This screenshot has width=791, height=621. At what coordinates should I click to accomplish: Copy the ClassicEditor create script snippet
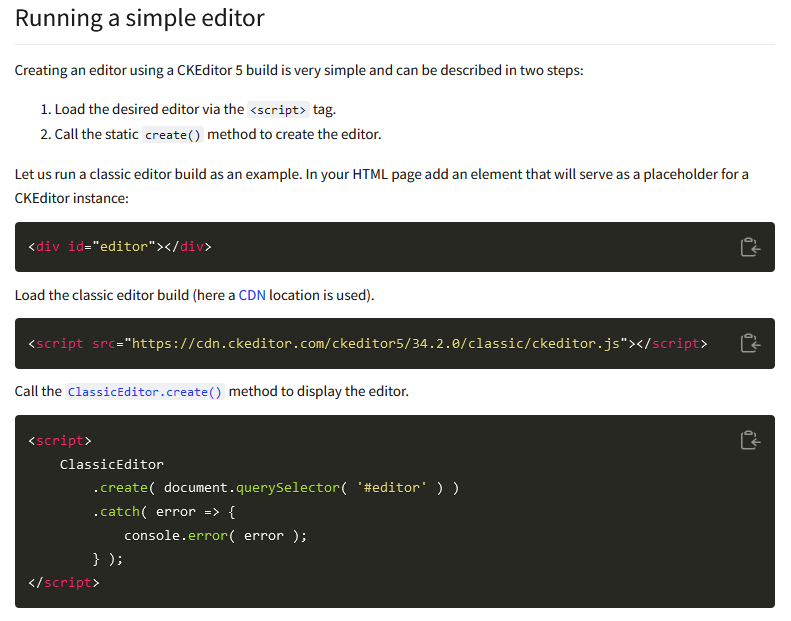coord(750,440)
